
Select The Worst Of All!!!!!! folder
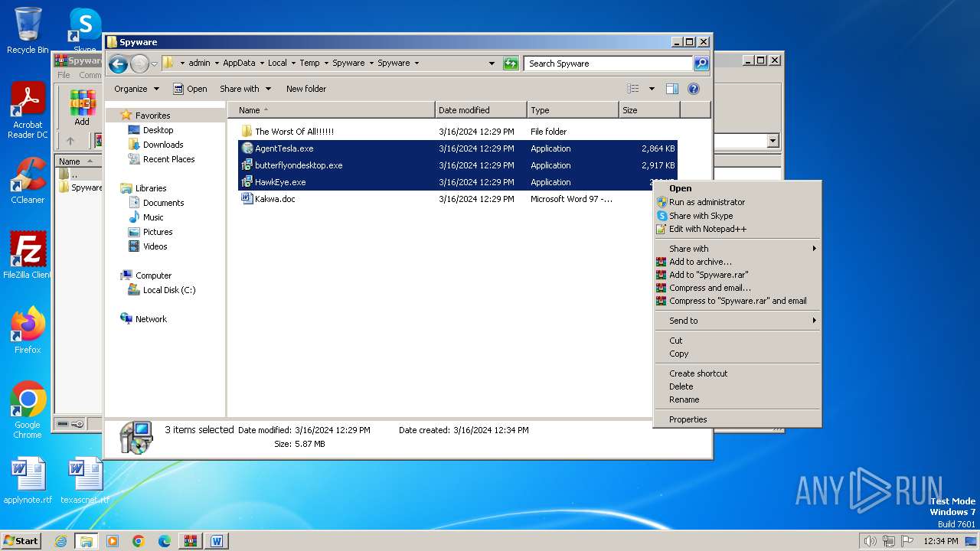click(294, 132)
